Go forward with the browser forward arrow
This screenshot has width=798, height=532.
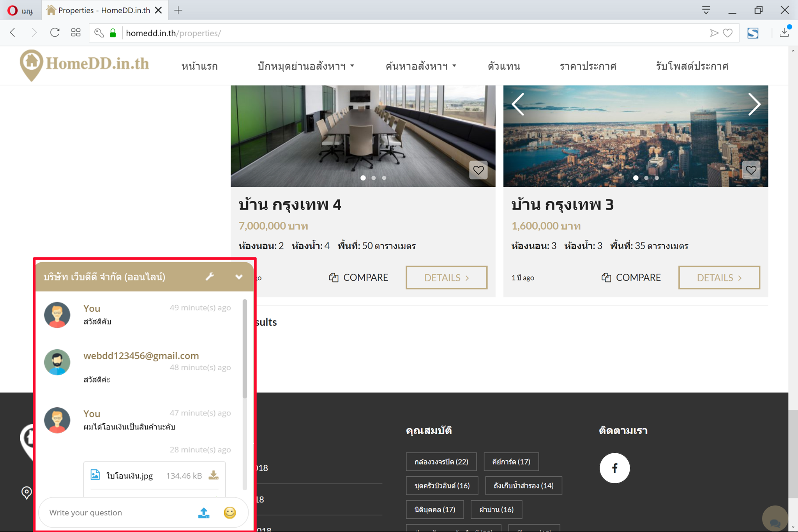[34, 33]
